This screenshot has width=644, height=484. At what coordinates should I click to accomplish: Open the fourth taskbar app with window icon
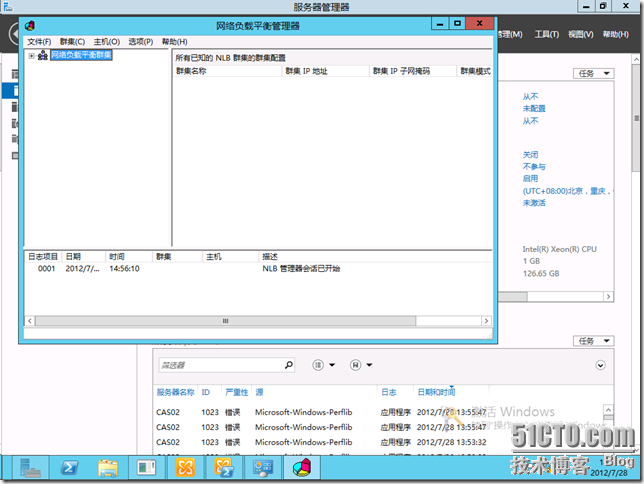147,468
